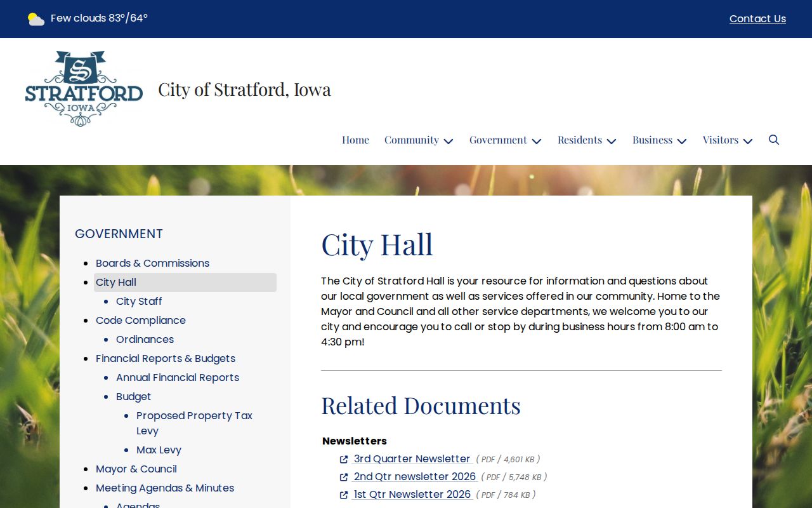Click the weather cloud icon
Image resolution: width=812 pixels, height=508 pixels.
tap(36, 19)
